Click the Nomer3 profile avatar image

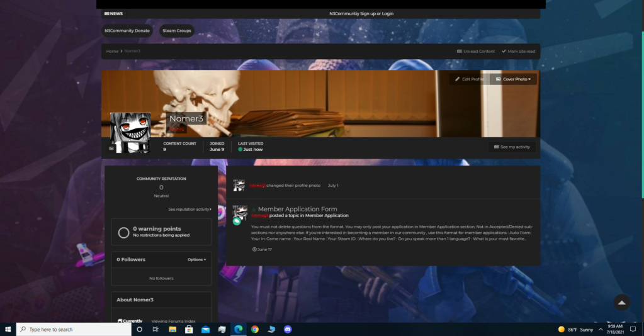pyautogui.click(x=130, y=133)
